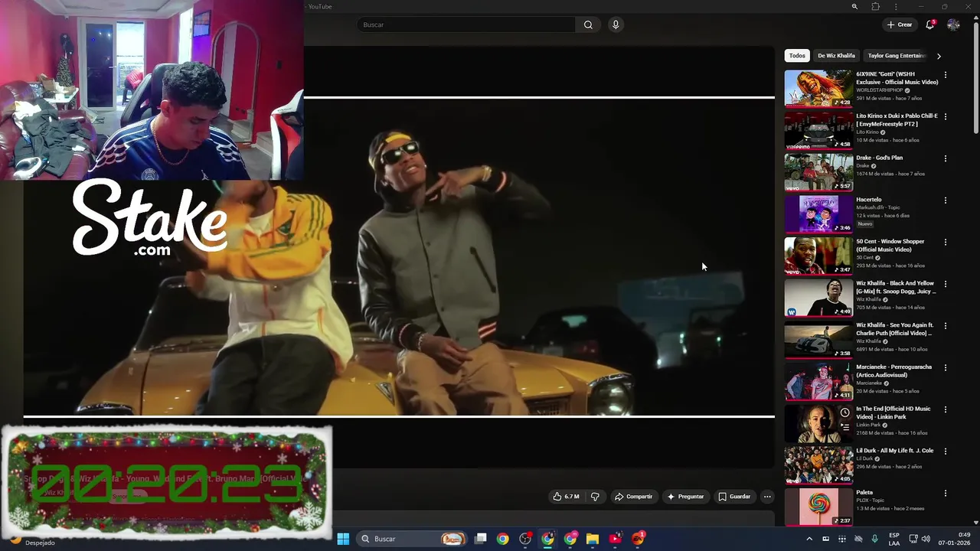
Task: Open the browser extensions puzzle icon
Action: pos(875,7)
